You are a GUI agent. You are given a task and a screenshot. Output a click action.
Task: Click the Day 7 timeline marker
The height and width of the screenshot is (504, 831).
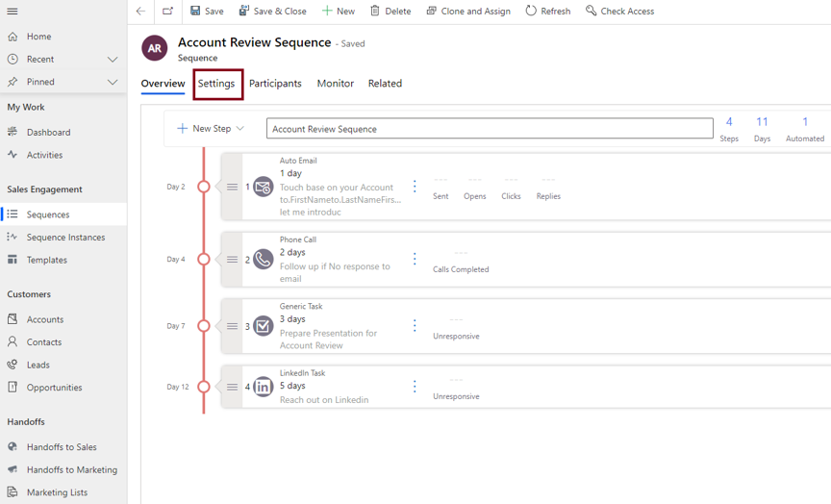tap(204, 326)
